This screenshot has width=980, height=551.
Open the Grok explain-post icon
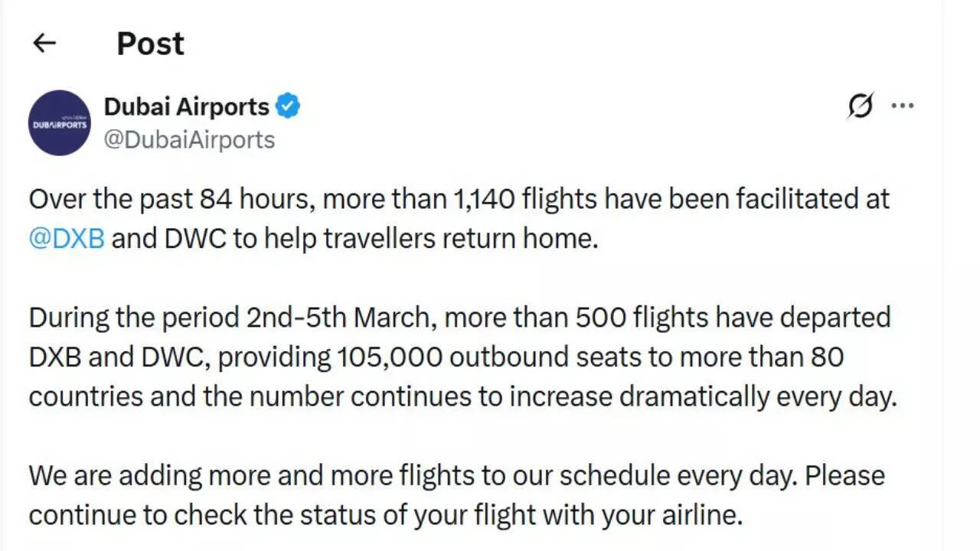click(x=860, y=106)
